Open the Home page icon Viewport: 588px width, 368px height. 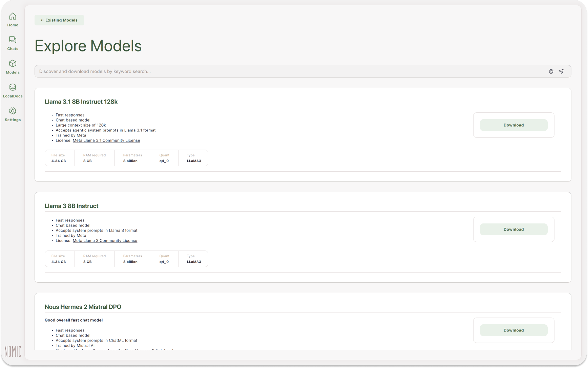[13, 16]
